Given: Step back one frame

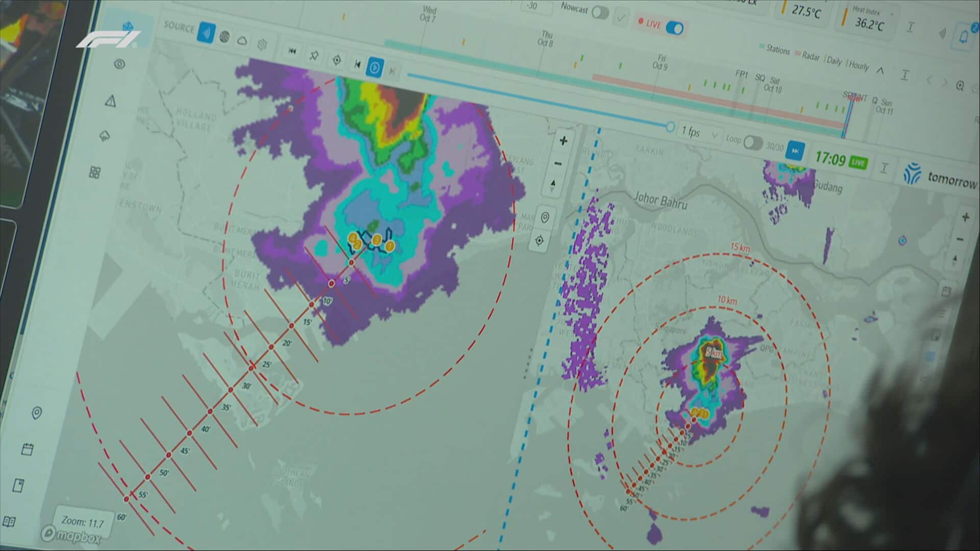Looking at the screenshot, I should (x=357, y=64).
